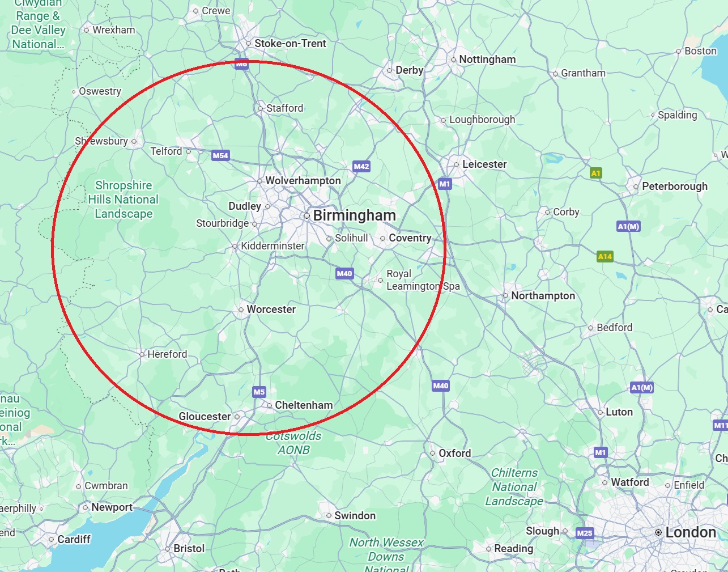Click the Worcester city marker
The image size is (728, 572).
241,310
